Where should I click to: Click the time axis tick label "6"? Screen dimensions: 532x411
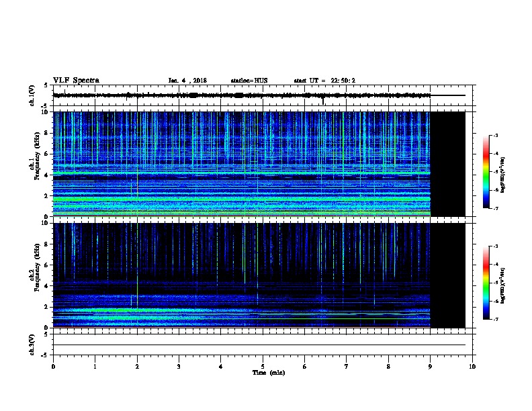coord(305,366)
